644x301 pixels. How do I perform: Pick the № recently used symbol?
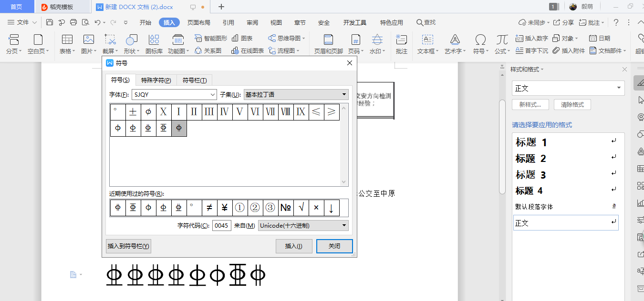pyautogui.click(x=286, y=208)
